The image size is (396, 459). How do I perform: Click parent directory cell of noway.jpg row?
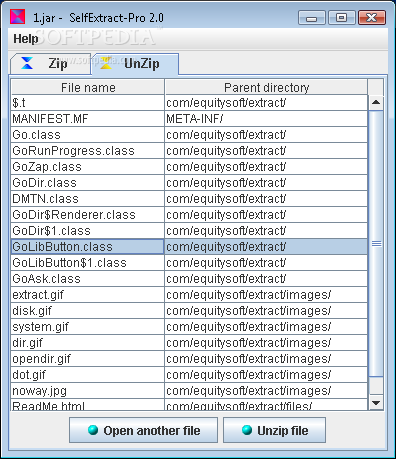point(266,391)
